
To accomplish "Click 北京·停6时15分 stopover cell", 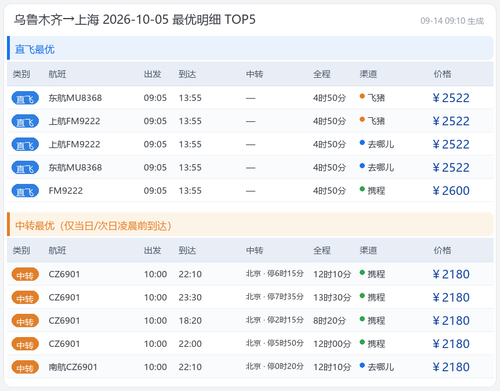I will [275, 274].
